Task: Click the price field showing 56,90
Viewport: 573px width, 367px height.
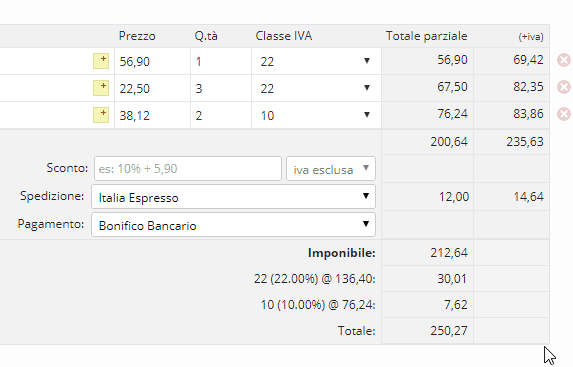Action: [152, 61]
